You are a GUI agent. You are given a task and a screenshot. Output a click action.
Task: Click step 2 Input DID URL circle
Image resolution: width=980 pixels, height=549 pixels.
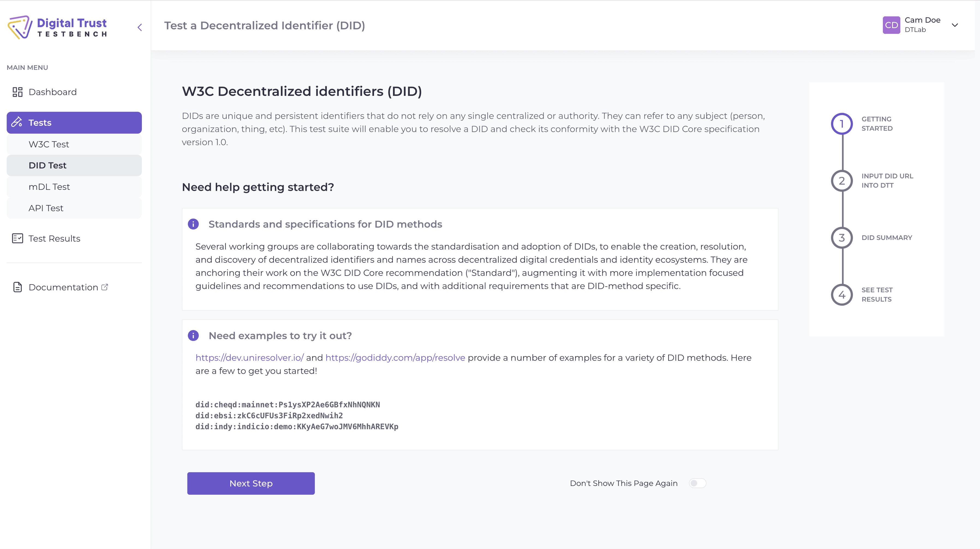coord(842,180)
